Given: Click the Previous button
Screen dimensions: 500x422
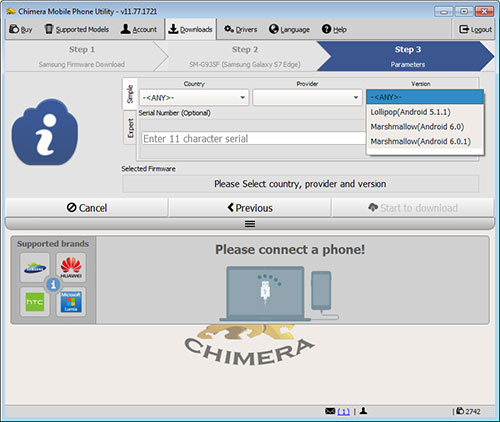Looking at the screenshot, I should [250, 208].
